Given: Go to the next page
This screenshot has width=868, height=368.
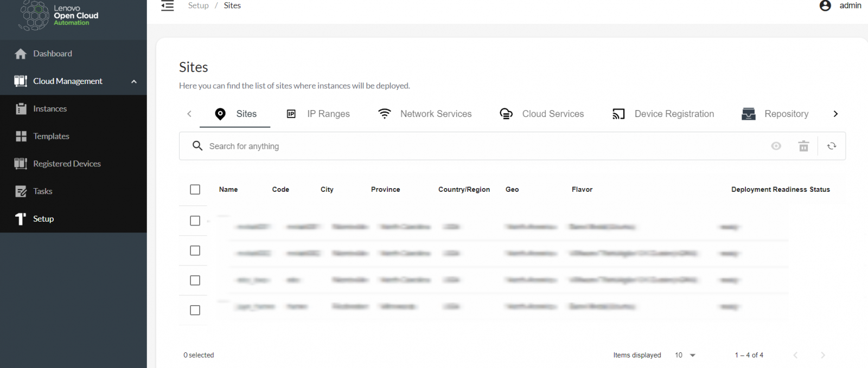Looking at the screenshot, I should coord(823,355).
